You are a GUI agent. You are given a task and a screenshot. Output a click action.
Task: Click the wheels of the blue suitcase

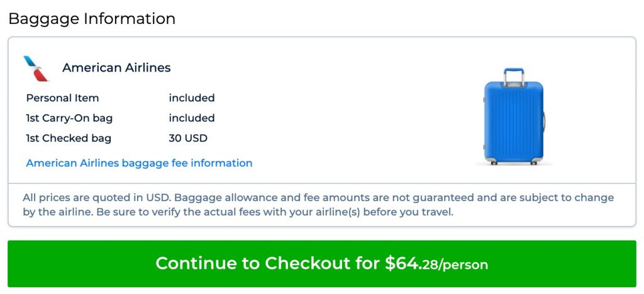tap(514, 163)
